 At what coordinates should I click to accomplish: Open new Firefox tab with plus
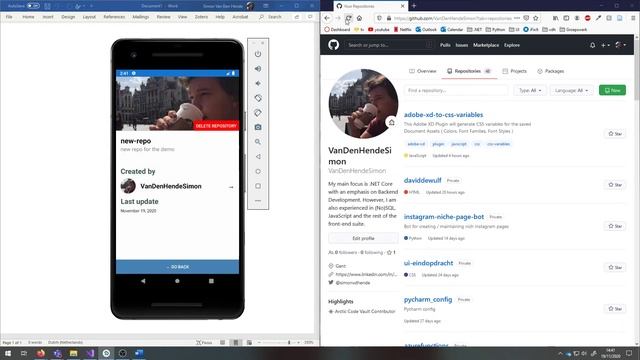click(x=414, y=6)
